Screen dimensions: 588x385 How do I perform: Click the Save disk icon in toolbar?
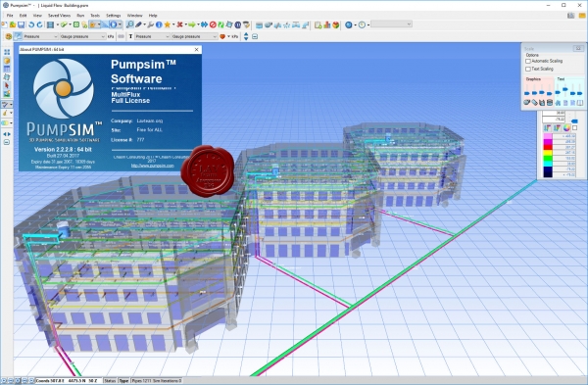pyautogui.click(x=21, y=24)
